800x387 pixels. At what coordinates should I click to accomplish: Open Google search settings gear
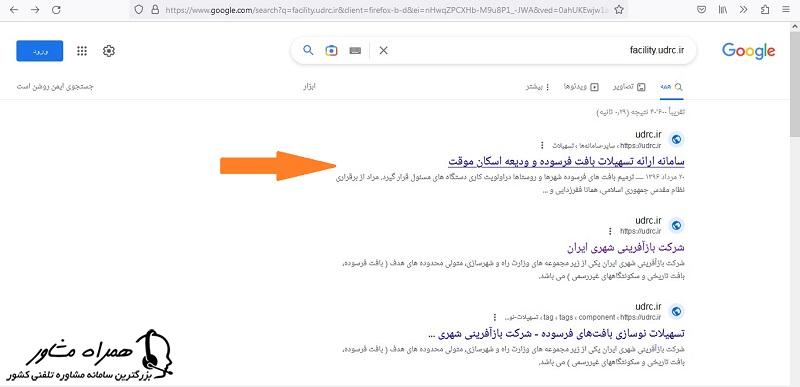(x=109, y=51)
